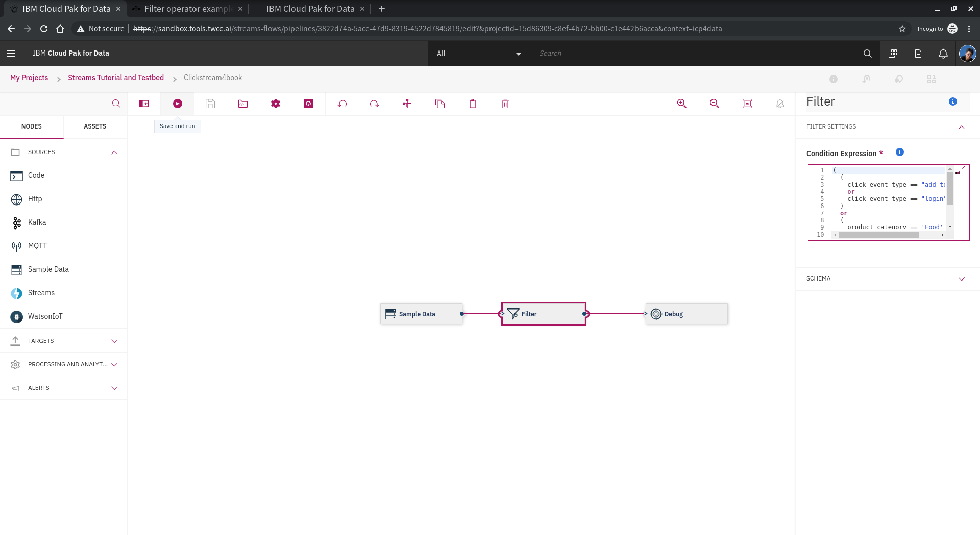
Task: Click the Copy icon in toolbar
Action: pos(440,104)
